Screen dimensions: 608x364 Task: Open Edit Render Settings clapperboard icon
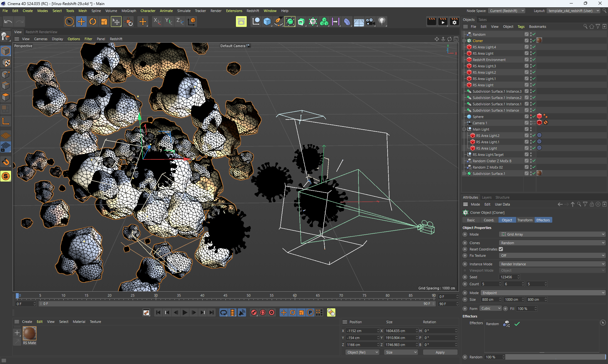click(x=454, y=22)
